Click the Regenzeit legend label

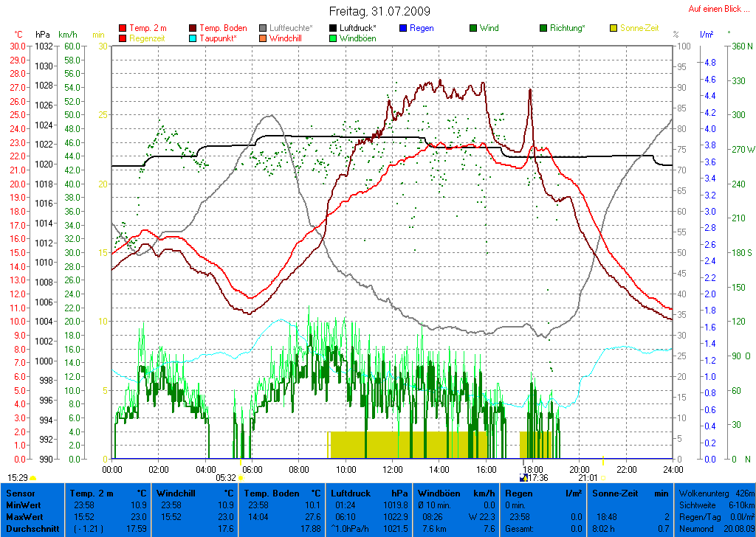[x=148, y=38]
